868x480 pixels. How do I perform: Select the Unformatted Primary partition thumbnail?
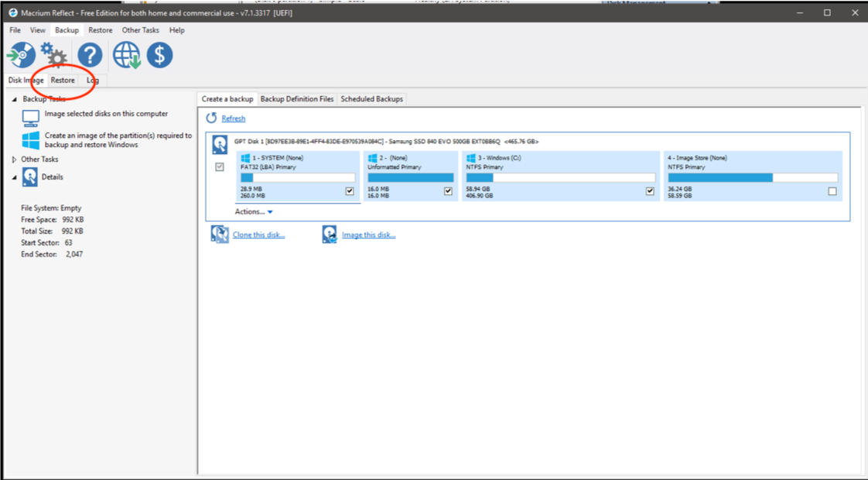click(410, 173)
